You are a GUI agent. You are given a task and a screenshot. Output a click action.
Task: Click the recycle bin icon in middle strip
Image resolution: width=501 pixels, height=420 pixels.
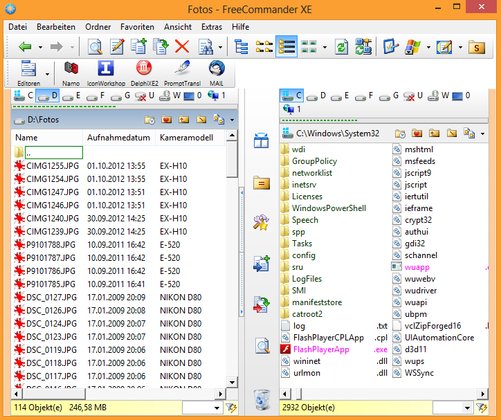click(x=262, y=400)
